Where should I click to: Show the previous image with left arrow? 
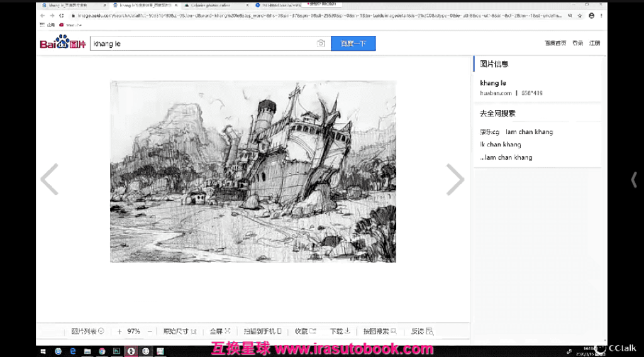50,179
